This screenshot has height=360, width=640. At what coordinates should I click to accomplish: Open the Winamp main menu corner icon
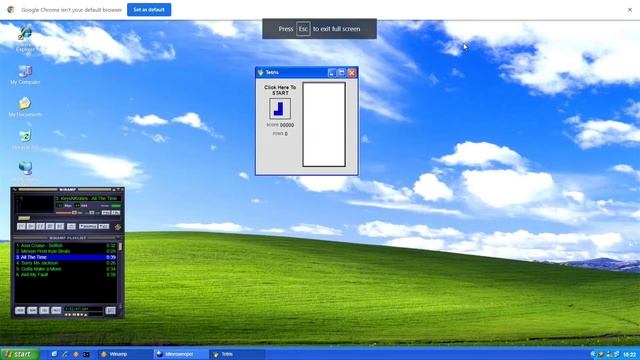[15, 189]
